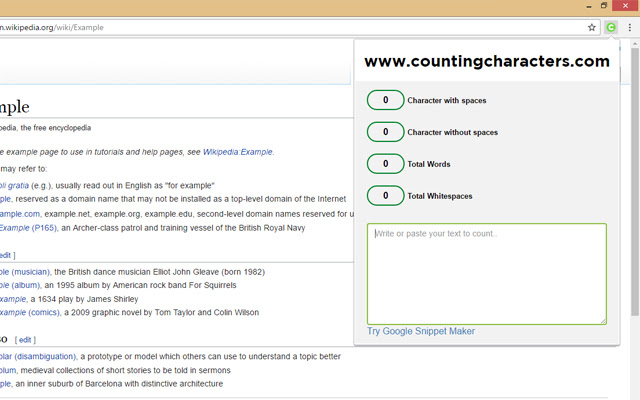Click the www.countingcharacters.com heading
Screen dimensions: 640x400
[x=487, y=61]
